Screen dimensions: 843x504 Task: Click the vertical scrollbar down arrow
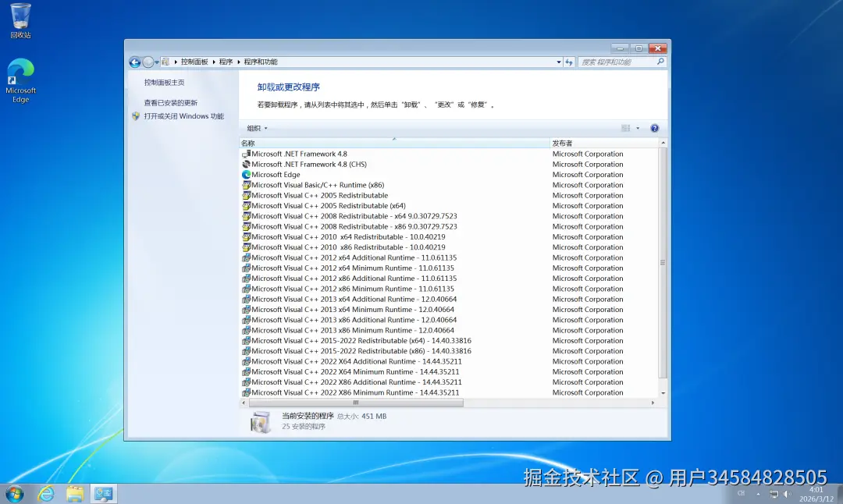click(663, 393)
